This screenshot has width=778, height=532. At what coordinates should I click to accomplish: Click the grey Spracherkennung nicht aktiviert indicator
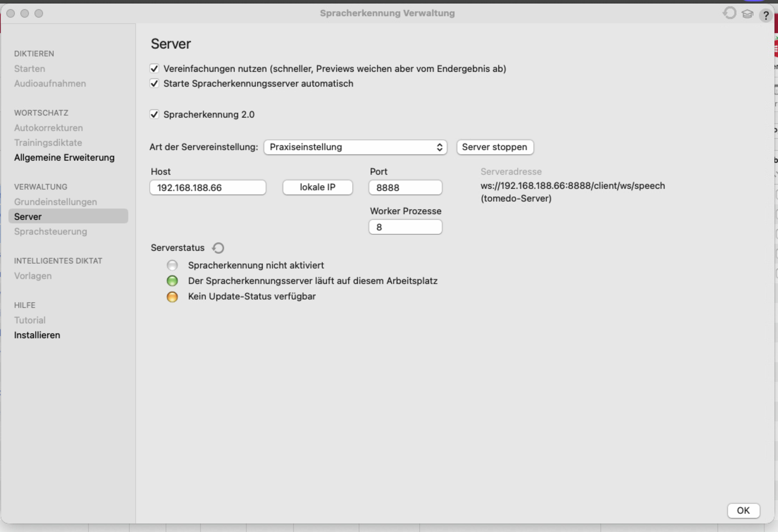tap(172, 265)
